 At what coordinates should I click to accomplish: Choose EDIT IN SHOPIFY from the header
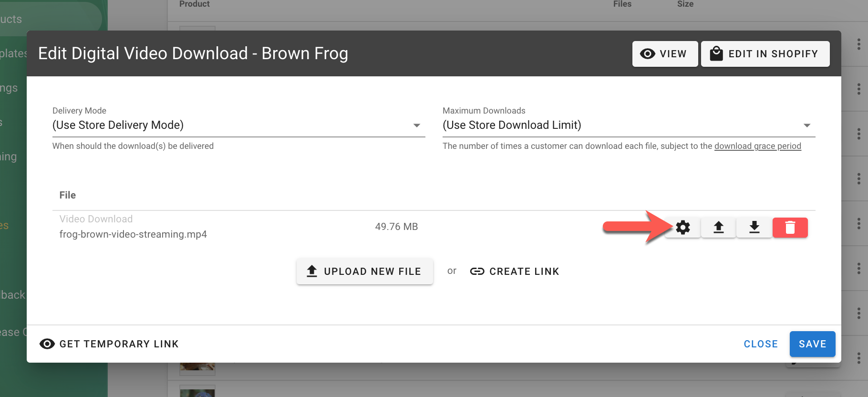(765, 53)
